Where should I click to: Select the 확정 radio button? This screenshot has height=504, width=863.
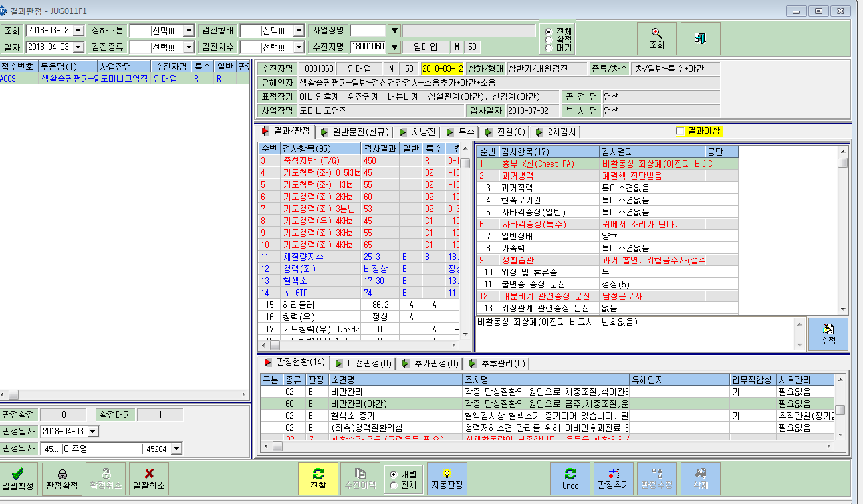click(549, 39)
